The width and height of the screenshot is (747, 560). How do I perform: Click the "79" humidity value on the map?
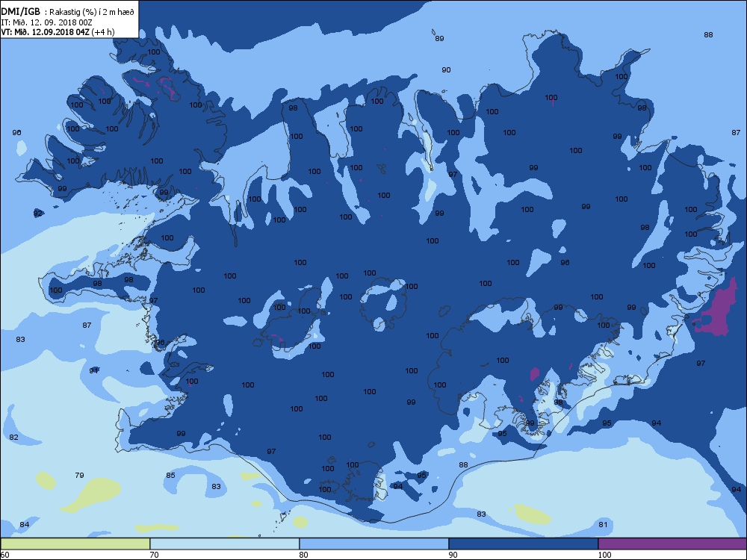[80, 475]
